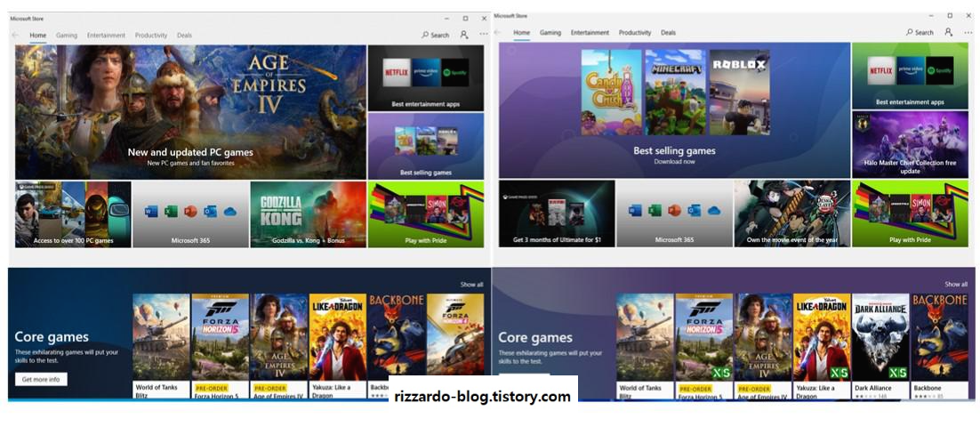Click the Netflix logo in left entertainment tile
Viewport: 980px width, 427px height.
coord(397,73)
